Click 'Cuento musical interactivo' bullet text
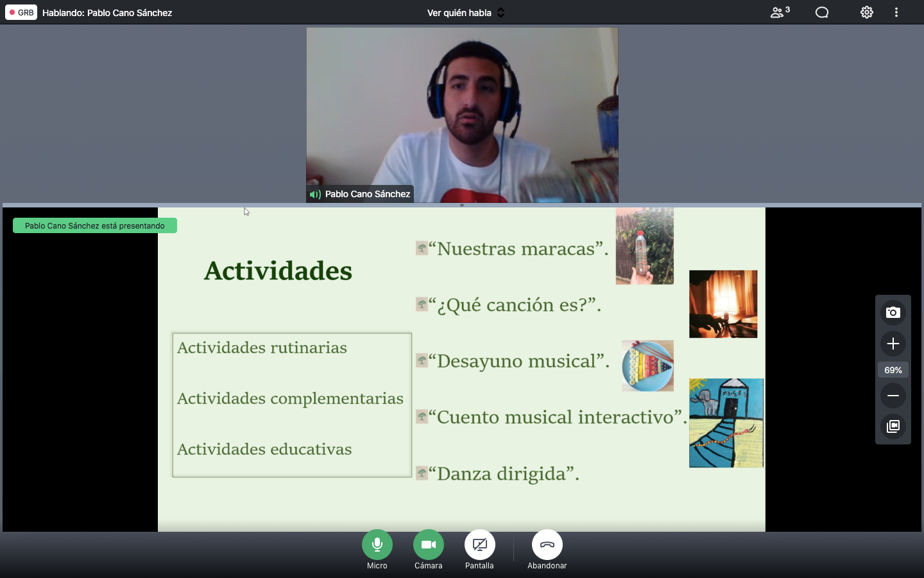This screenshot has width=924, height=578. click(x=558, y=417)
